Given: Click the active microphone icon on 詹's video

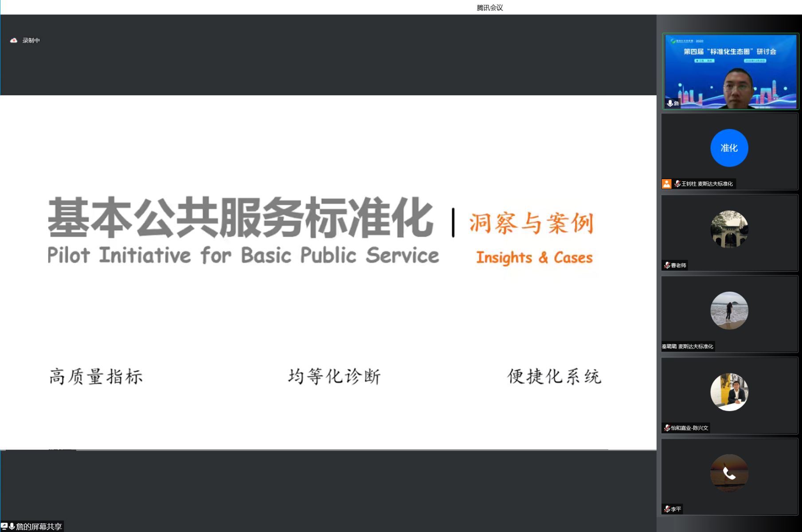Looking at the screenshot, I should 670,103.
